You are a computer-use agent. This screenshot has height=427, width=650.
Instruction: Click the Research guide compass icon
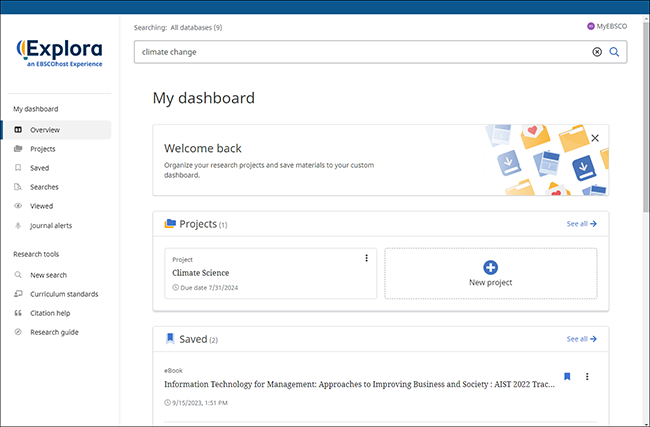pyautogui.click(x=18, y=332)
